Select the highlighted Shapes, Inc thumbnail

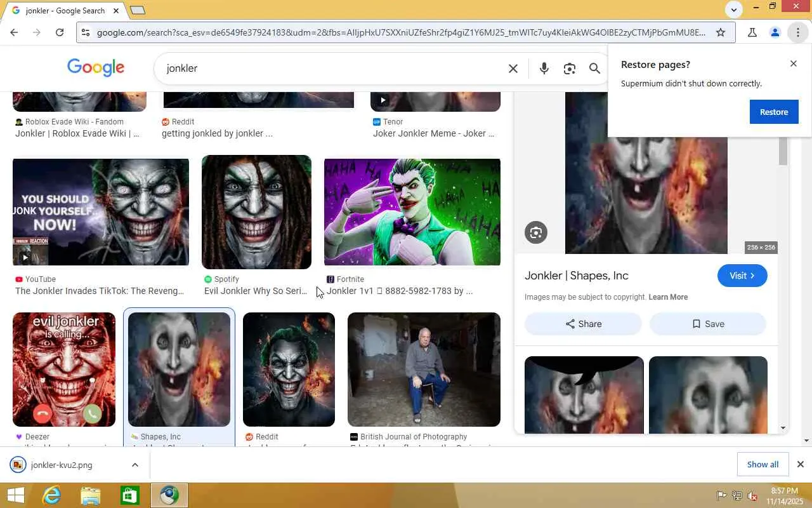(180, 370)
